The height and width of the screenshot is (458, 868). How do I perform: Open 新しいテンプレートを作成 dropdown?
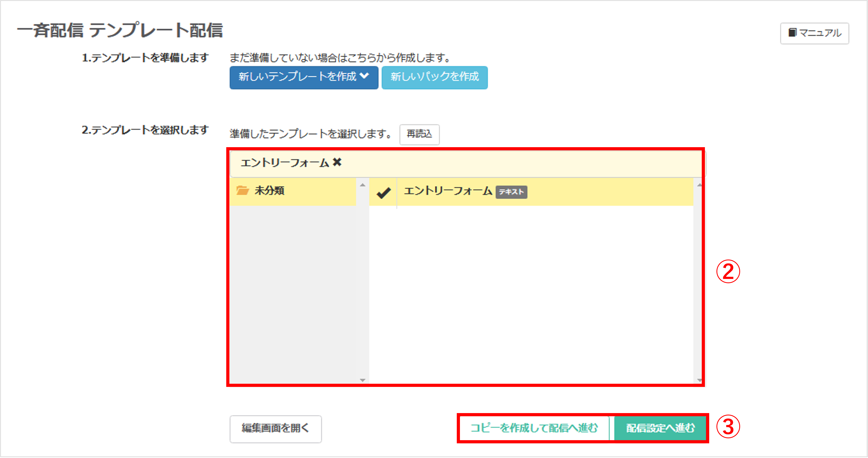point(304,77)
